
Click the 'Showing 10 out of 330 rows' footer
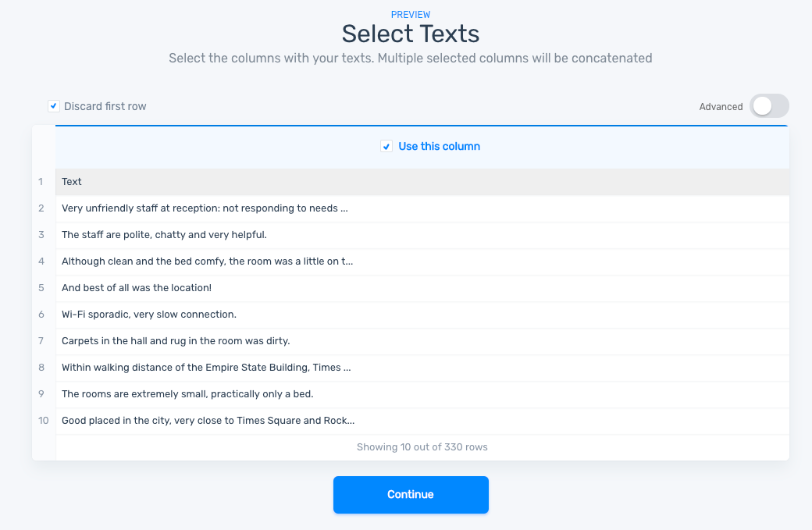422,447
